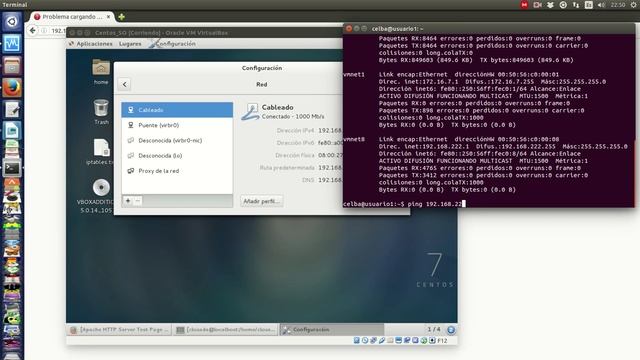Viewport: 640px width, 360px height.
Task: Click the blue notification icon in CentOS panel
Action: click(x=451, y=329)
